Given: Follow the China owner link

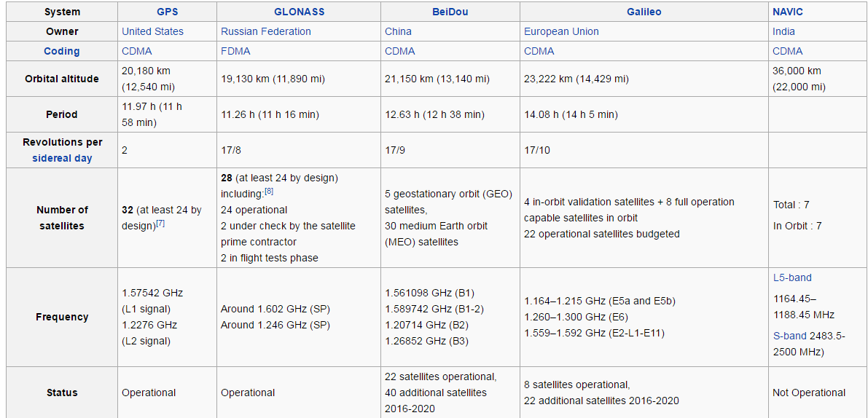Looking at the screenshot, I should [x=398, y=31].
